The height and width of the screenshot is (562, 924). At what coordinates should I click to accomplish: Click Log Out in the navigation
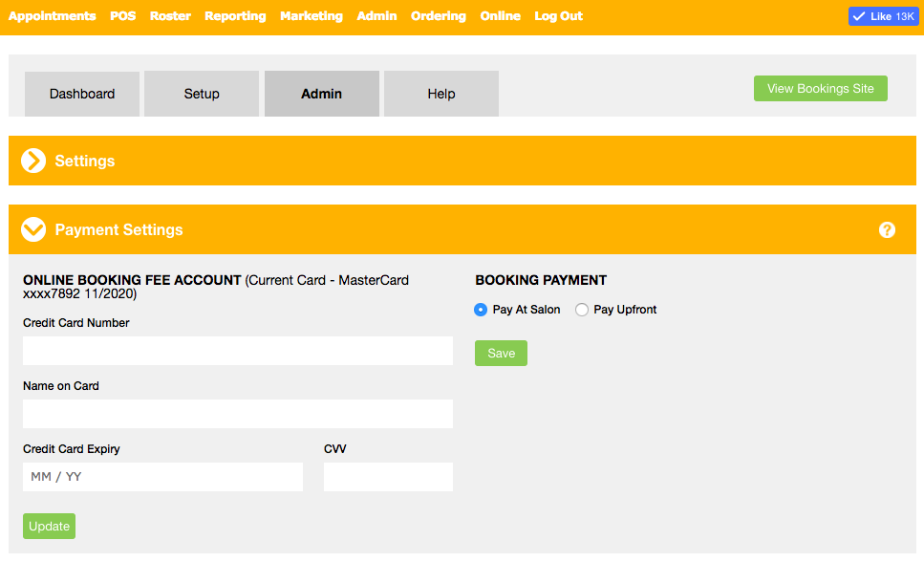click(558, 16)
